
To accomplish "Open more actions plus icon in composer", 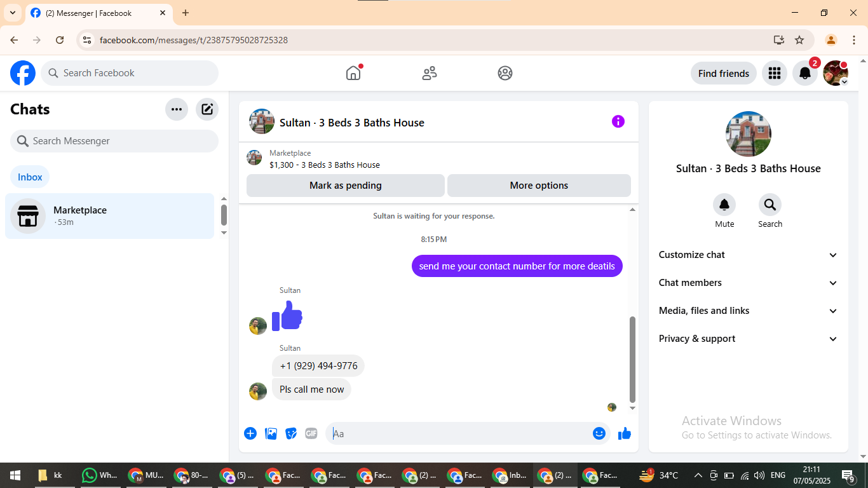I will pos(250,433).
